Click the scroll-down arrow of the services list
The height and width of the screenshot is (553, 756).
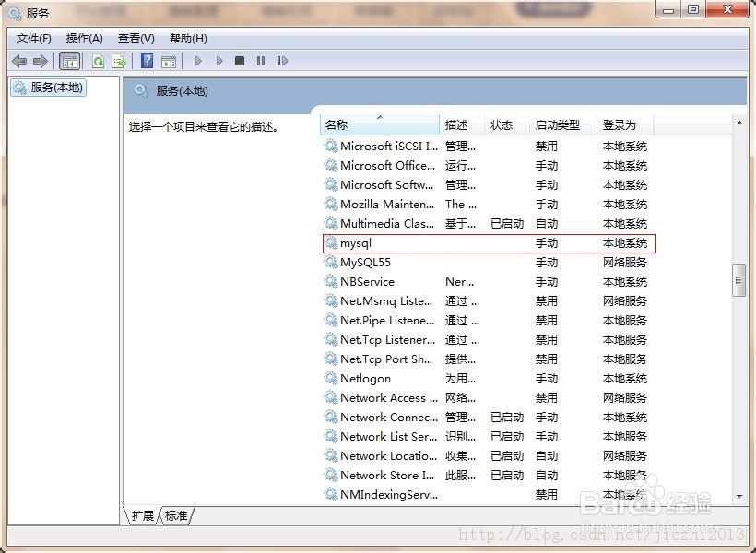pos(739,496)
